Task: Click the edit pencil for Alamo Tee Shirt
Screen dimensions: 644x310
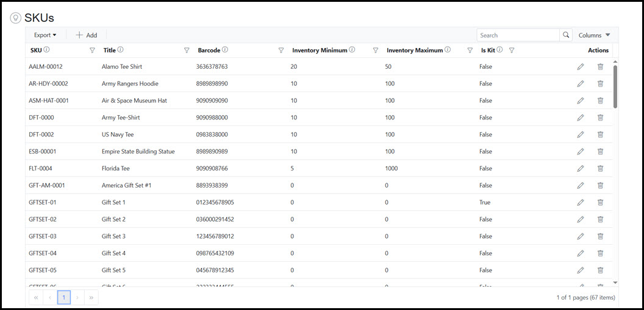Action: tap(580, 66)
